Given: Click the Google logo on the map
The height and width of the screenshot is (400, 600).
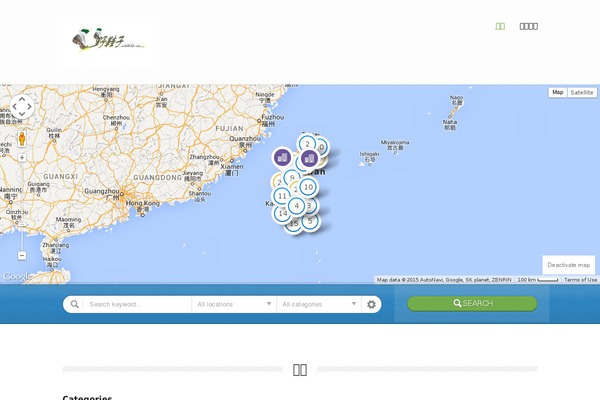Looking at the screenshot, I should coord(16,276).
